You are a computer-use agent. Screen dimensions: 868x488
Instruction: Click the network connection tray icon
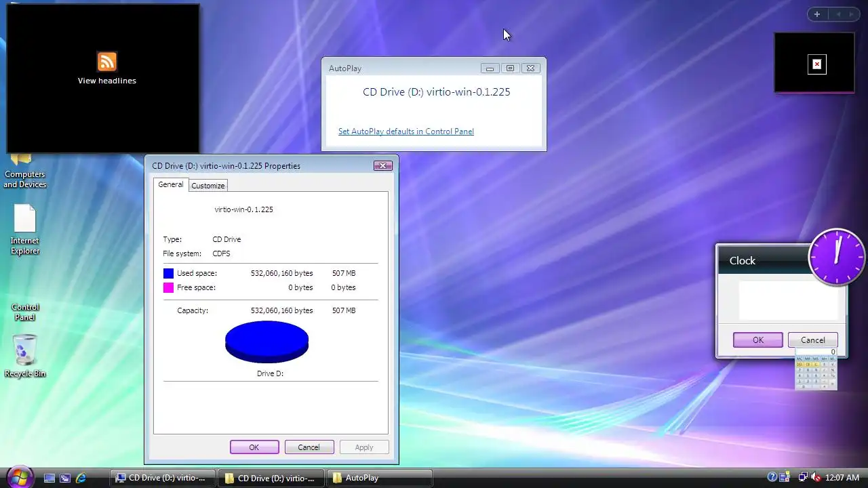pos(803,477)
